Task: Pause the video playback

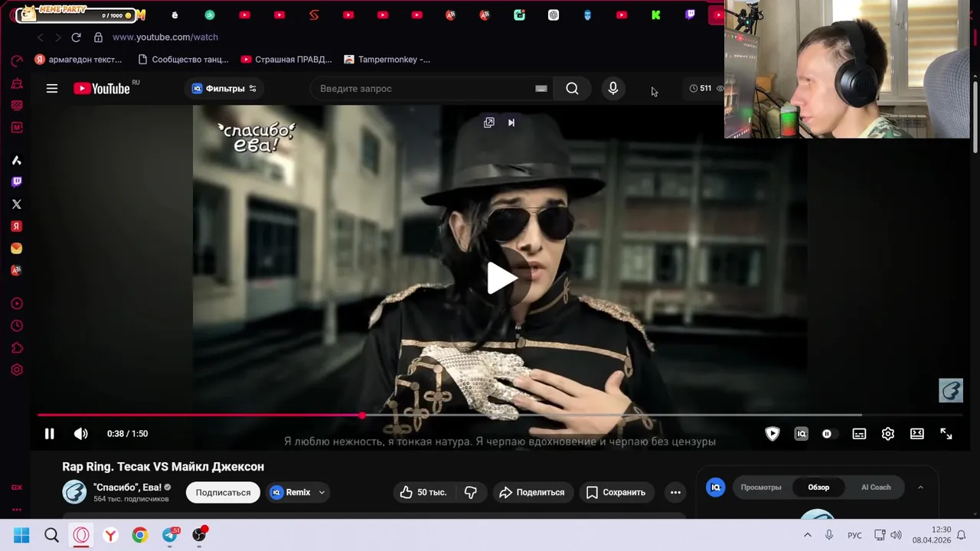Action: pyautogui.click(x=49, y=434)
